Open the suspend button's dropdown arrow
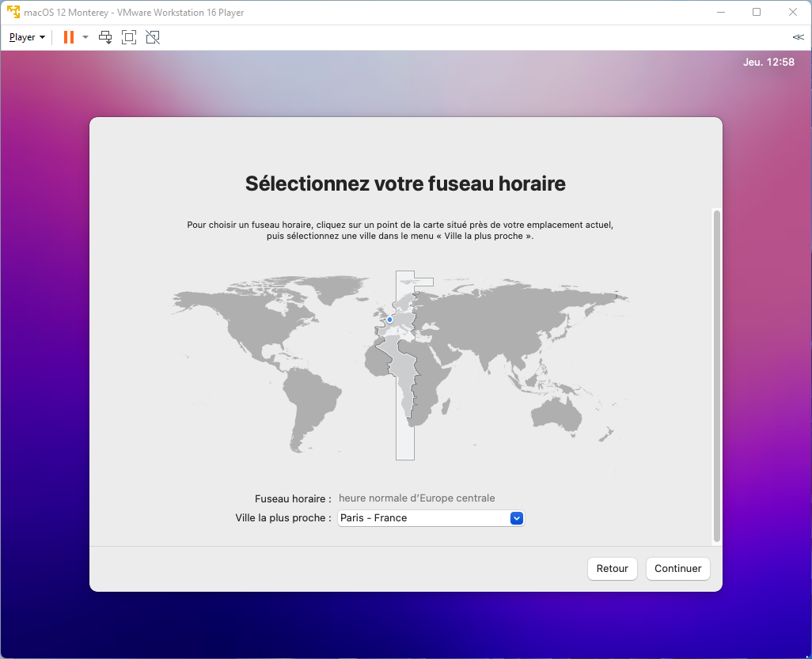The height and width of the screenshot is (659, 812). [85, 36]
